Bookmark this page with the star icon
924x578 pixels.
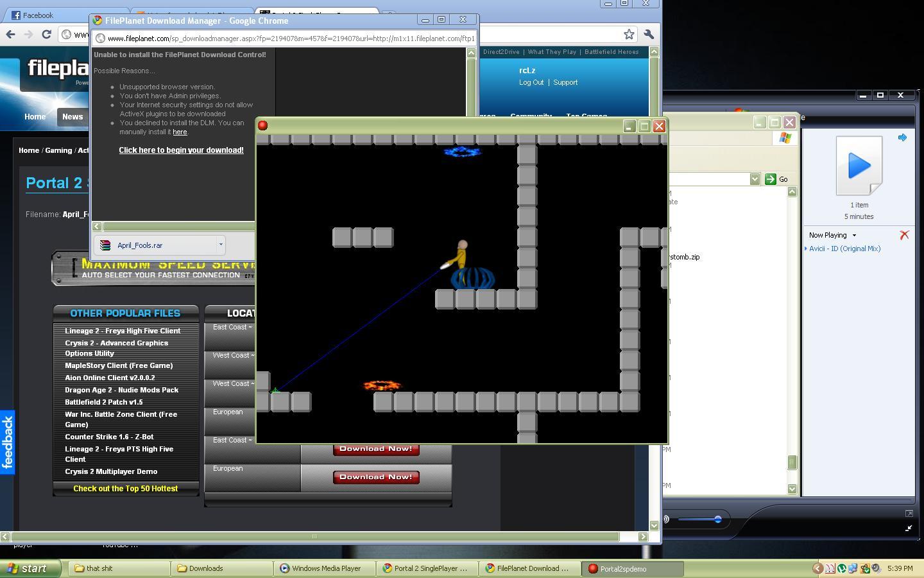[629, 34]
